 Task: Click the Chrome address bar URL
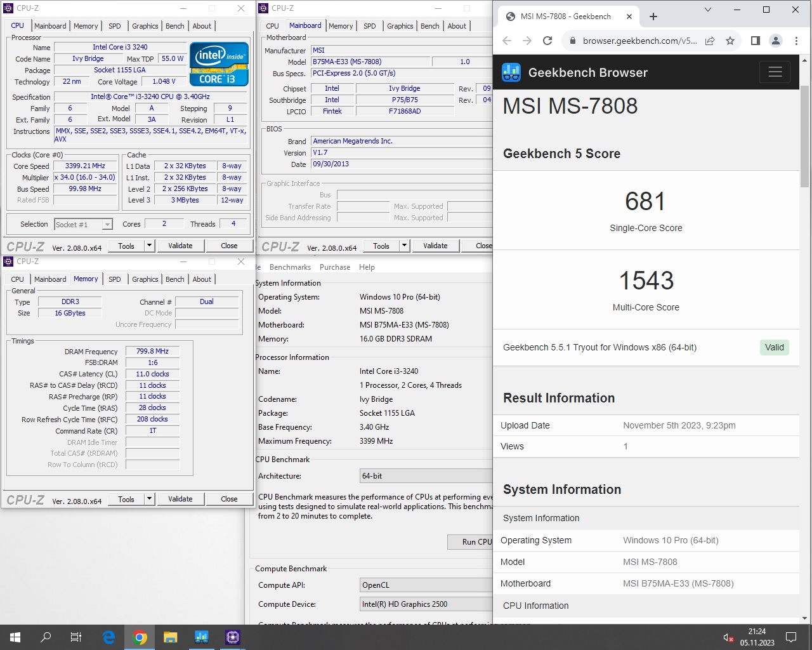(x=639, y=41)
